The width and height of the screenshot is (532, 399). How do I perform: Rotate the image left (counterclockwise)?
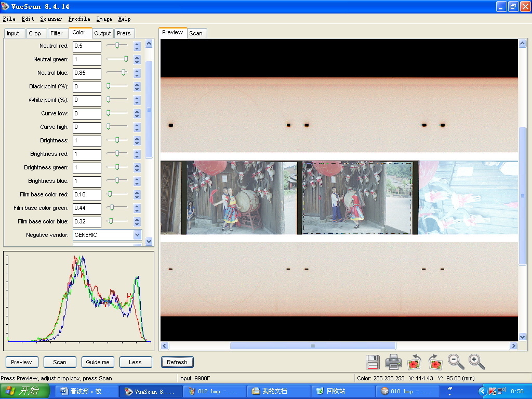(x=414, y=362)
